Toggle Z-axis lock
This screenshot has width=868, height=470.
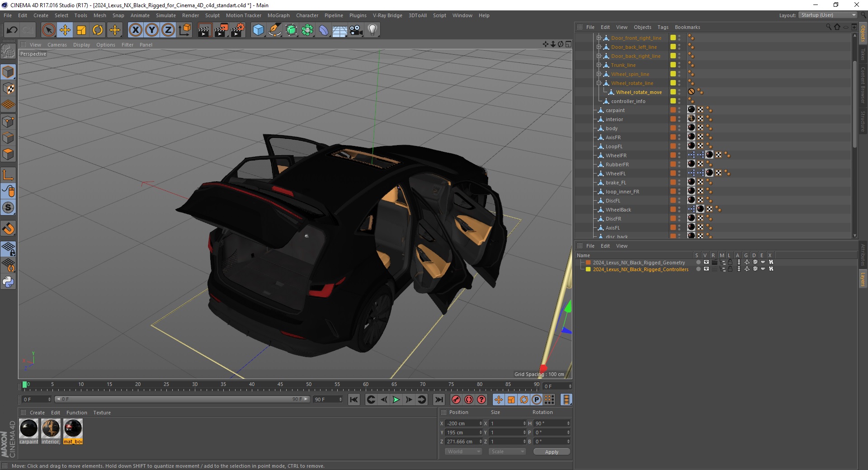(x=168, y=30)
